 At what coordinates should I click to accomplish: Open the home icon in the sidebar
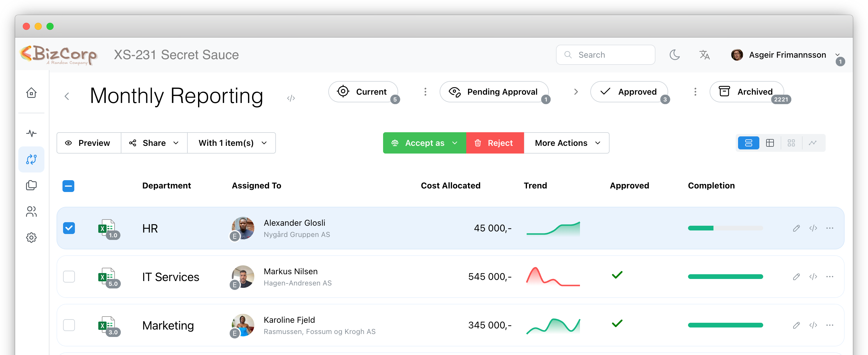click(x=31, y=93)
